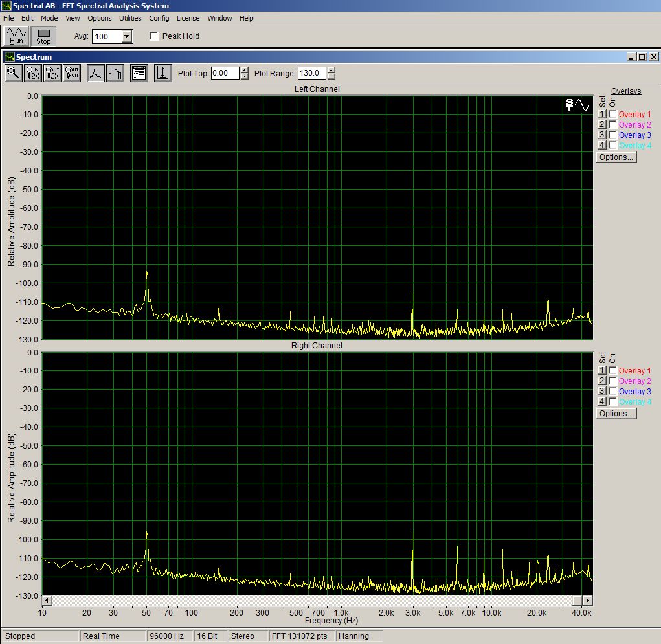This screenshot has height=644, width=661.
Task: Select the bar graph plot style icon
Action: [x=115, y=73]
